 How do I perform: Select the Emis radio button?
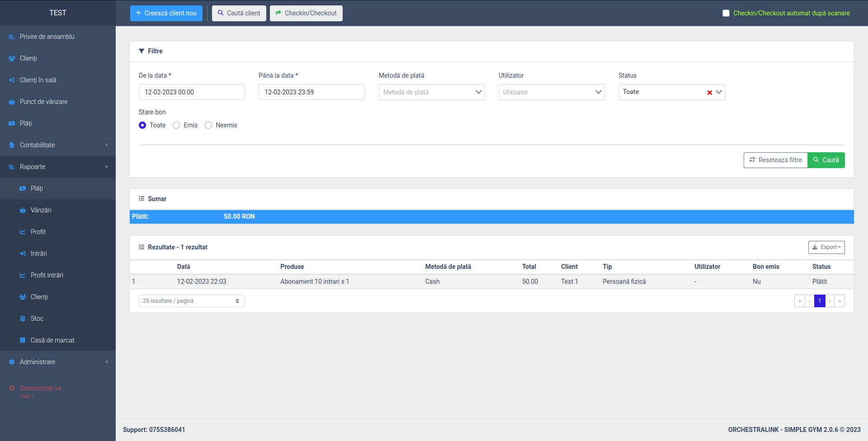[x=176, y=125]
